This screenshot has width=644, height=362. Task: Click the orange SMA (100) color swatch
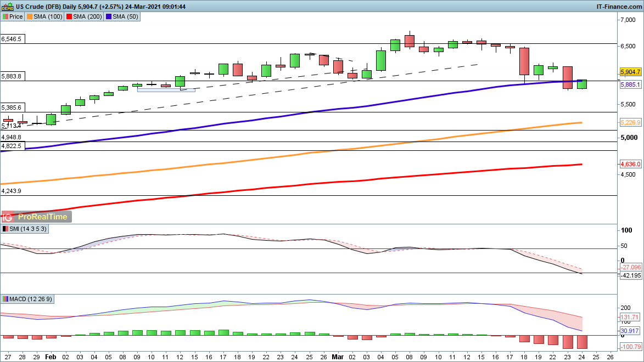pos(30,17)
